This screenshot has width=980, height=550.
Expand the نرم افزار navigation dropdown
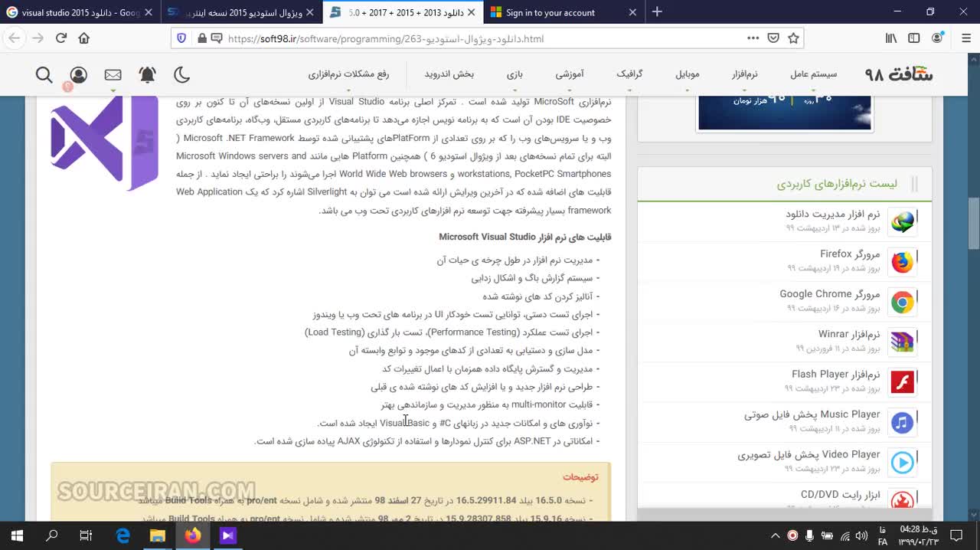(743, 74)
